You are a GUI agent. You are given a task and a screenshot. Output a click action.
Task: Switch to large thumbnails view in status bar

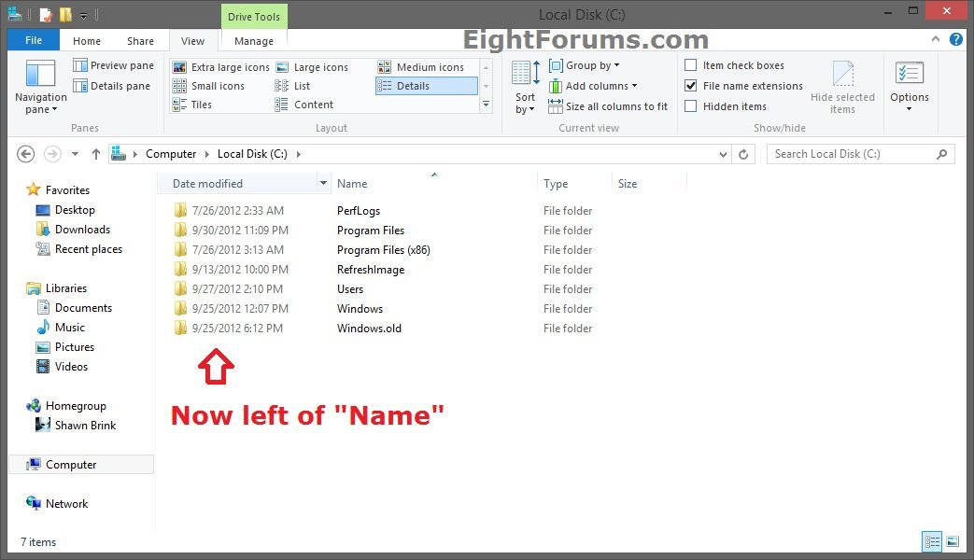pyautogui.click(x=953, y=541)
